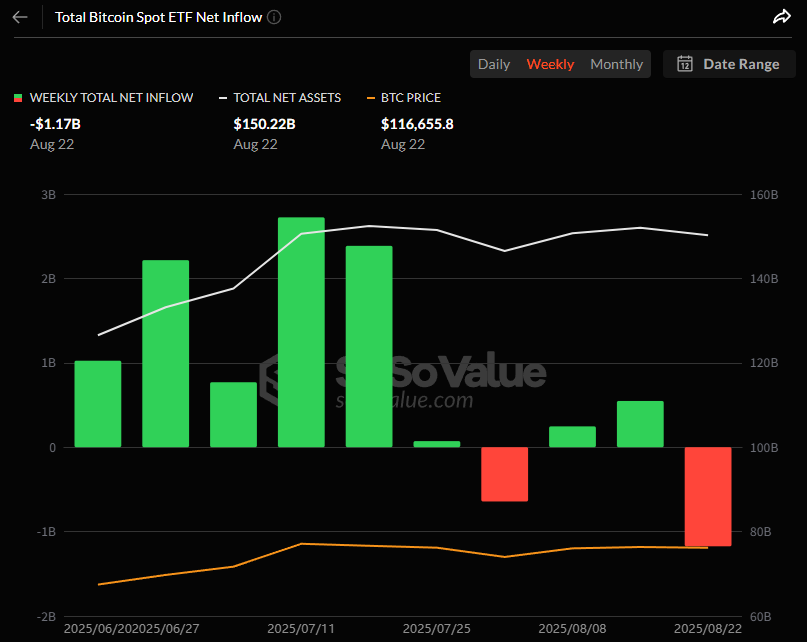This screenshot has width=807, height=642.
Task: Click the calendar icon in Date Range
Action: pyautogui.click(x=685, y=64)
